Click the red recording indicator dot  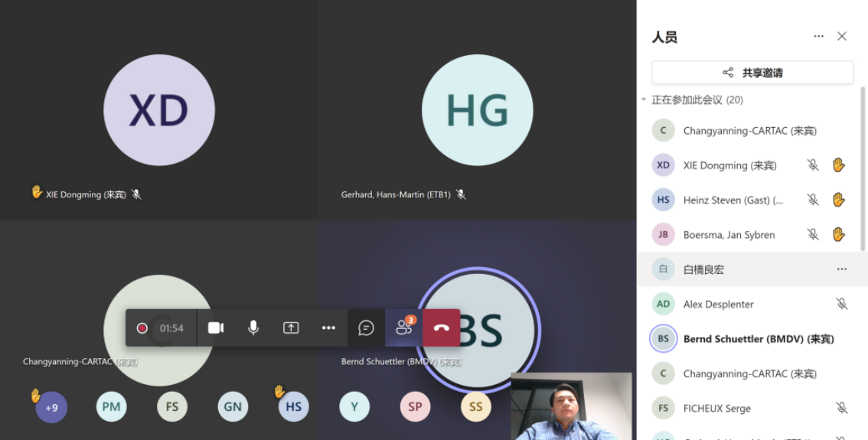click(142, 328)
